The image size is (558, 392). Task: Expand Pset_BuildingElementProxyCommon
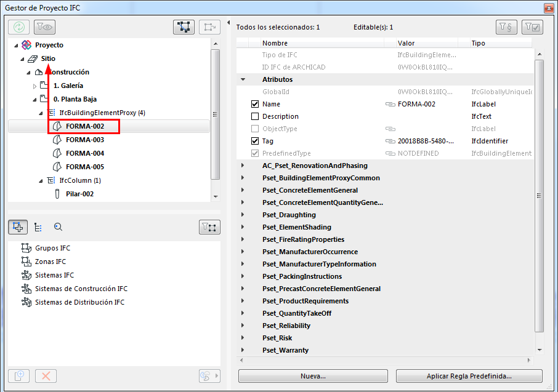tap(243, 178)
